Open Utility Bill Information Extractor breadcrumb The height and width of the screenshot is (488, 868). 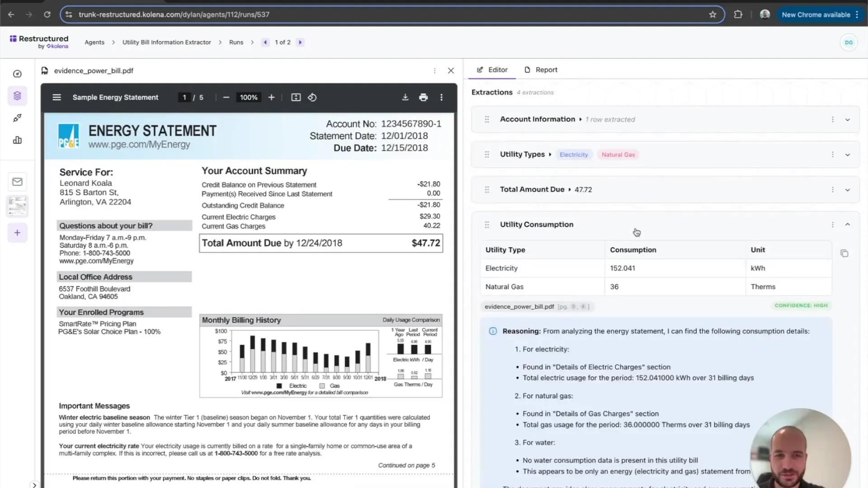166,42
